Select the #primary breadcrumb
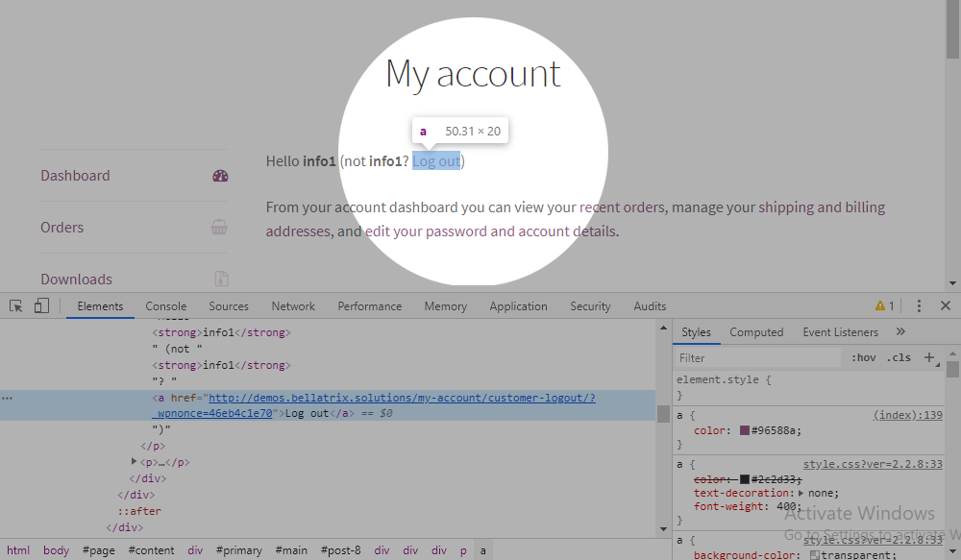Image resolution: width=961 pixels, height=560 pixels. tap(238, 550)
